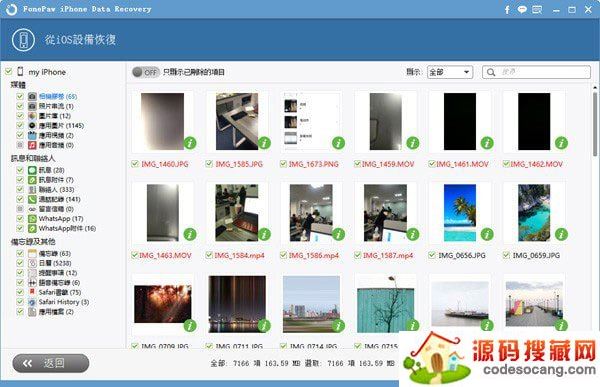Screen dimensions: 600x387
Task: Uncheck the checkbox beside Contacts (333)
Action: pyautogui.click(x=20, y=189)
